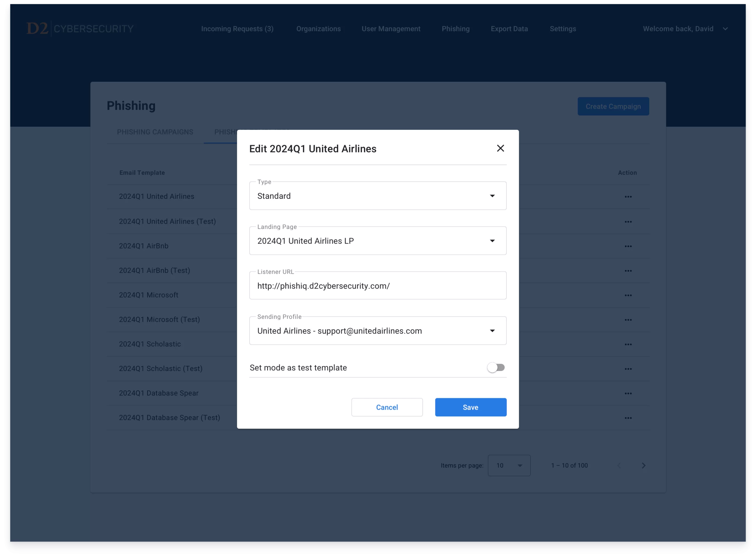Click the Settings nav icon

[562, 29]
